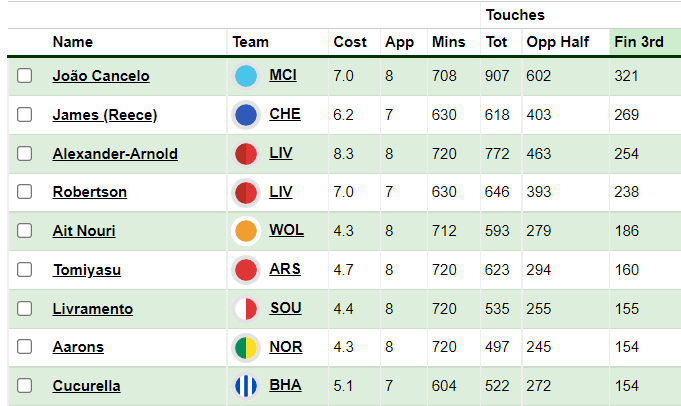Click the Brighton blue-striped team badge
Image resolution: width=681 pixels, height=406 pixels.
tap(246, 386)
